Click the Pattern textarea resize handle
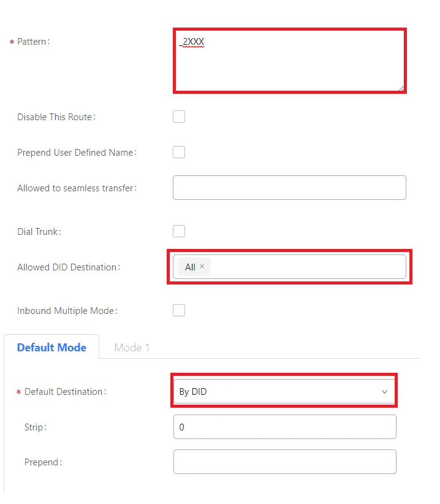The width and height of the screenshot is (440, 504). [401, 88]
